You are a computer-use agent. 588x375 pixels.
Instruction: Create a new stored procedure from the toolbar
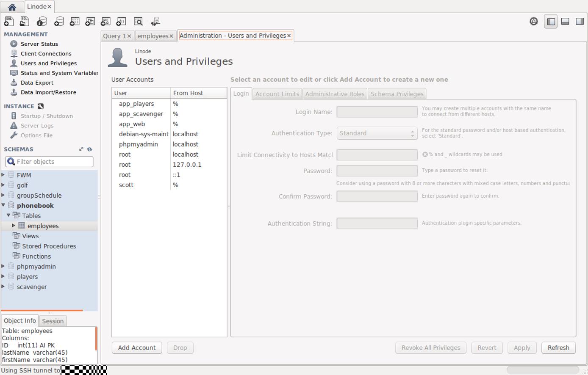coord(105,21)
